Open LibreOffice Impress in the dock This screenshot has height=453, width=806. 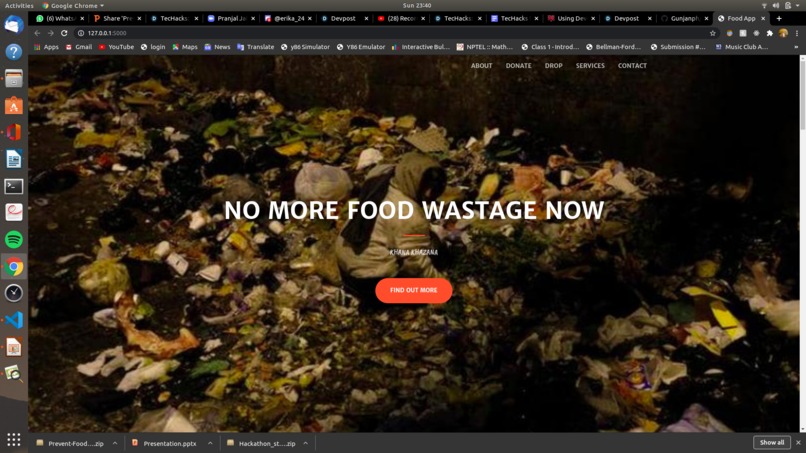point(13,347)
